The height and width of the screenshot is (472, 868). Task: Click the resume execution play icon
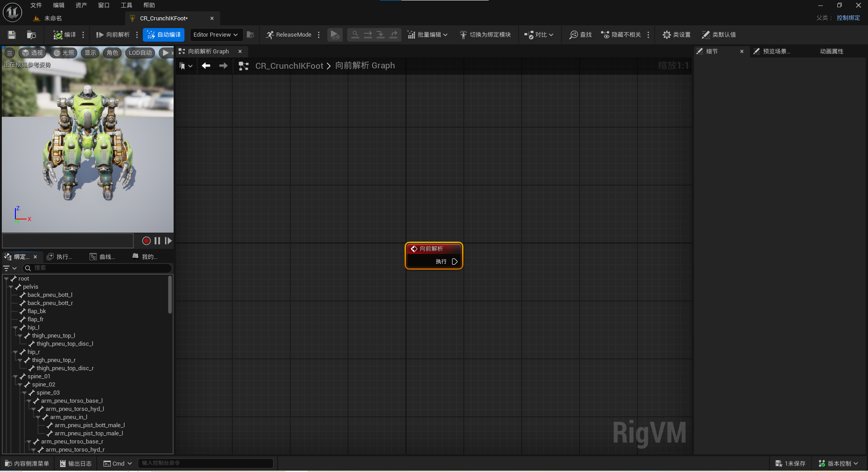[x=335, y=35]
